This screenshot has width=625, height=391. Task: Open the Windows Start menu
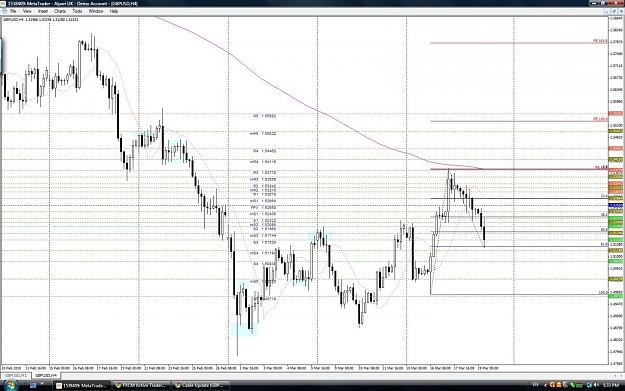[10, 385]
